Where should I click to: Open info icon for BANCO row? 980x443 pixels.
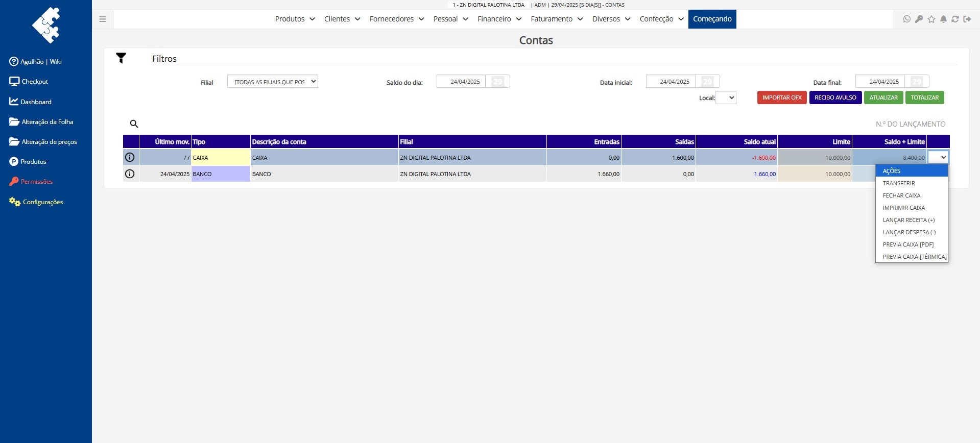[x=130, y=174]
